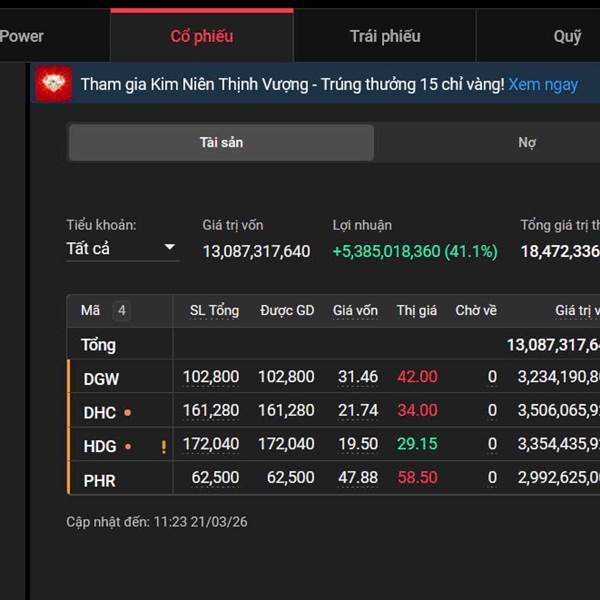Image resolution: width=600 pixels, height=600 pixels.
Task: Switch to the Quỹ tab
Action: 567,36
